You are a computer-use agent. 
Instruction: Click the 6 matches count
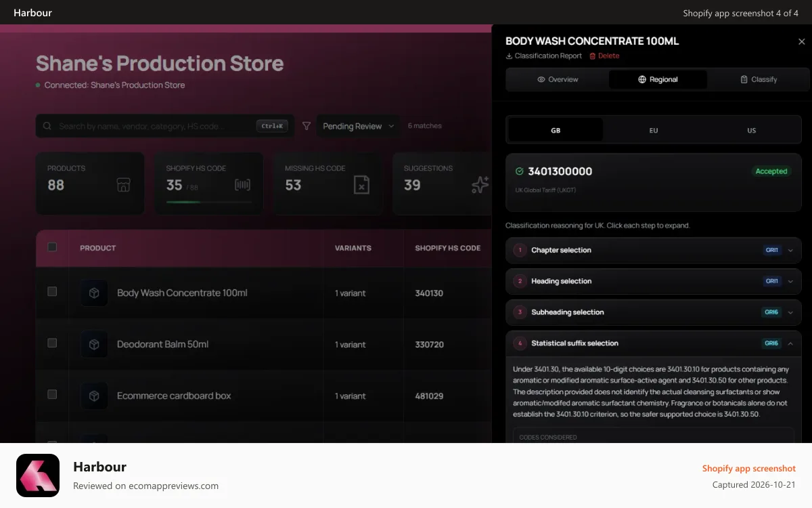point(424,126)
